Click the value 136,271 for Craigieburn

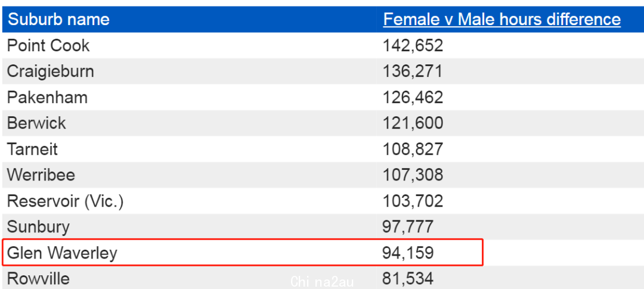[x=413, y=72]
